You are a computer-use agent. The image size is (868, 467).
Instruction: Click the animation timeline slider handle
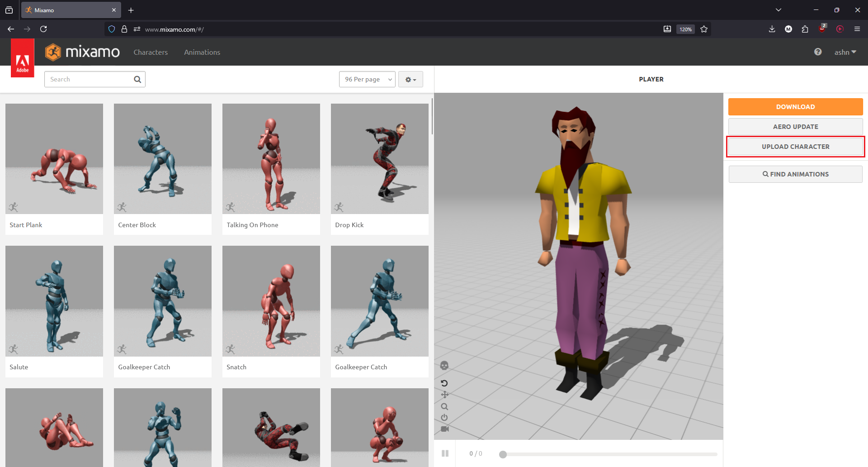coord(503,454)
